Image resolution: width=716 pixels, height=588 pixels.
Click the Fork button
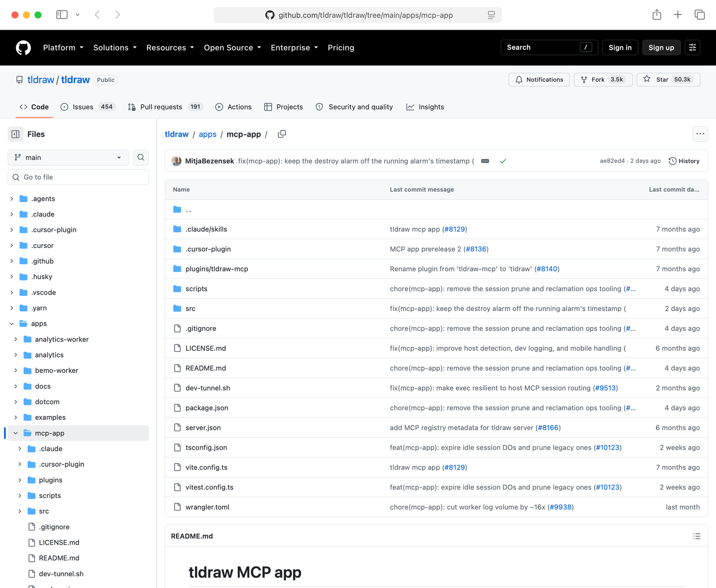(603, 79)
